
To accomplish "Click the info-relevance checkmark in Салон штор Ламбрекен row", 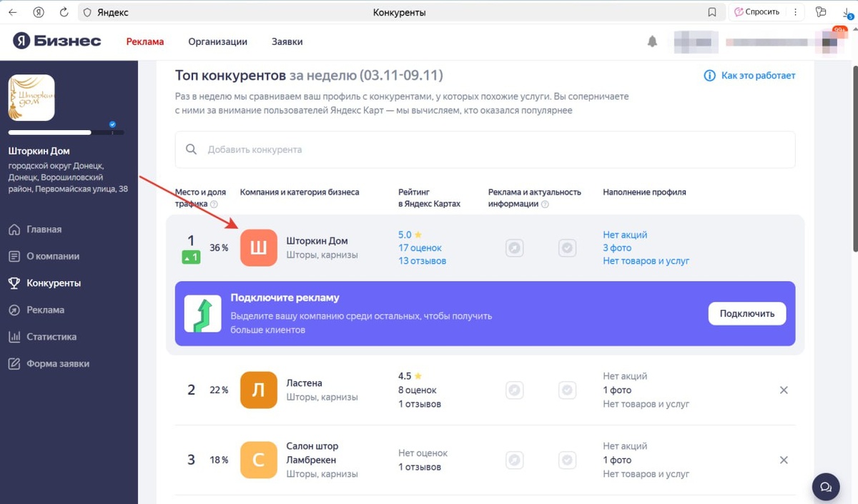I will (x=567, y=460).
